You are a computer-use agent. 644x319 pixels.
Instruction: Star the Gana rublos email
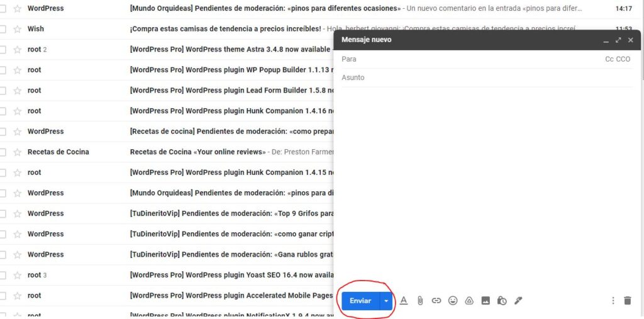tap(17, 255)
